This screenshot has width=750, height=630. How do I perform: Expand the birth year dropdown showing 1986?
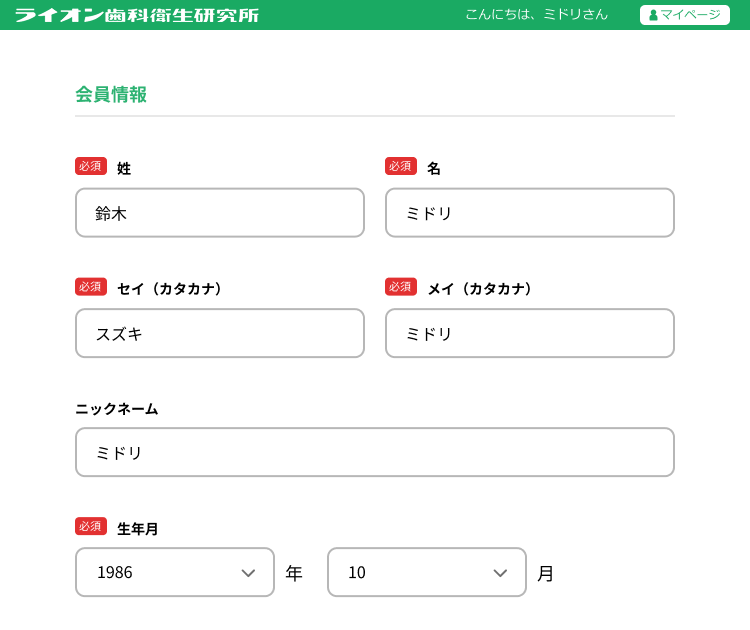[x=175, y=572]
